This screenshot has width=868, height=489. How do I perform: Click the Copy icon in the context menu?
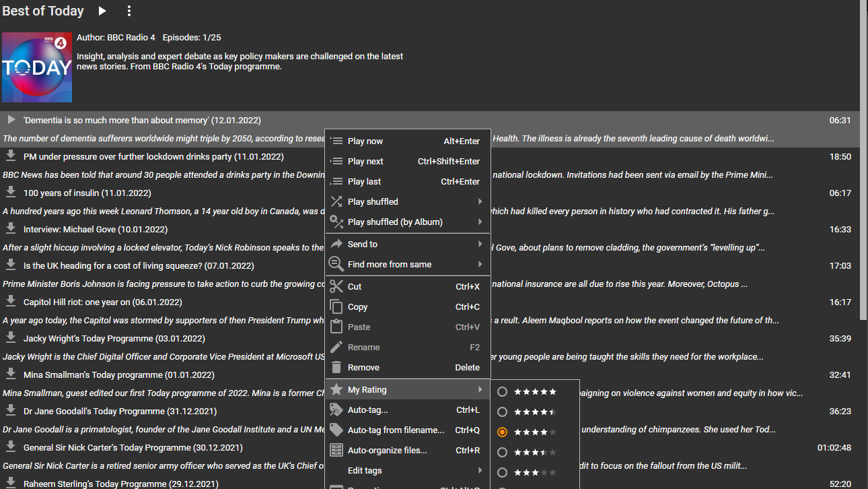[336, 306]
